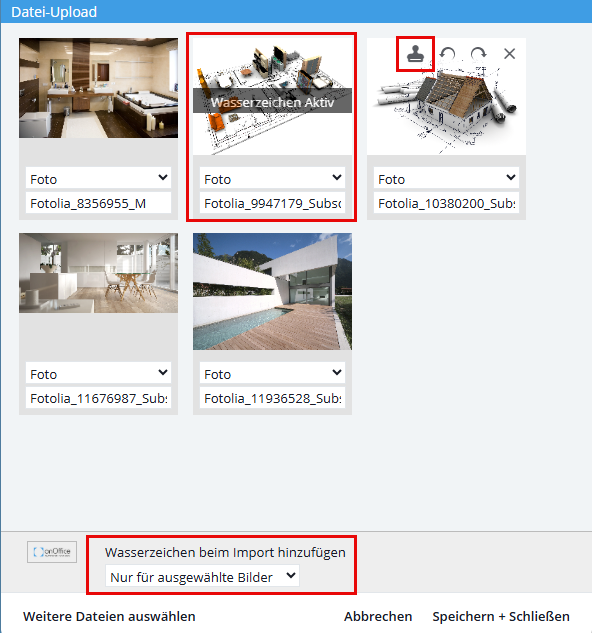This screenshot has width=592, height=633.
Task: Select the white kitchen dining thumbnail
Action: click(x=99, y=273)
